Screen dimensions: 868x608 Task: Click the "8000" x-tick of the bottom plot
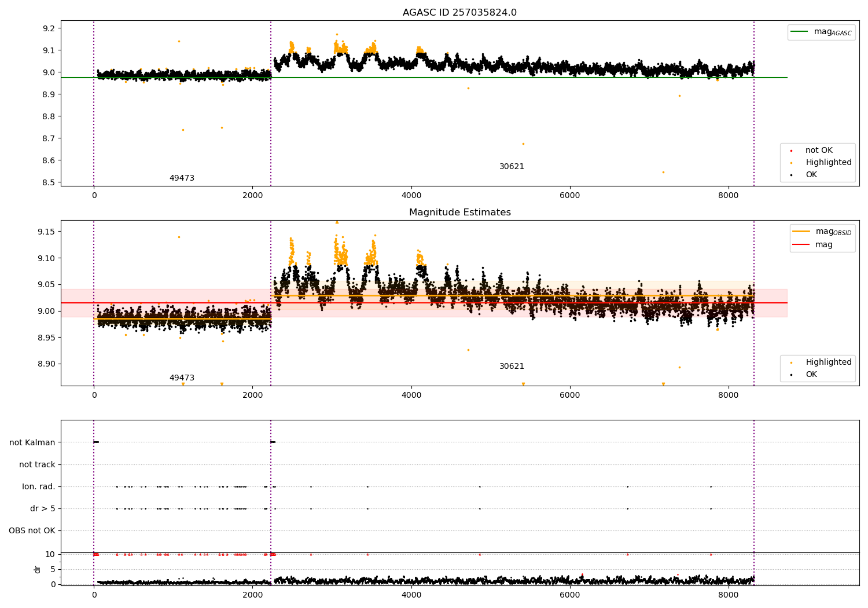click(x=729, y=595)
